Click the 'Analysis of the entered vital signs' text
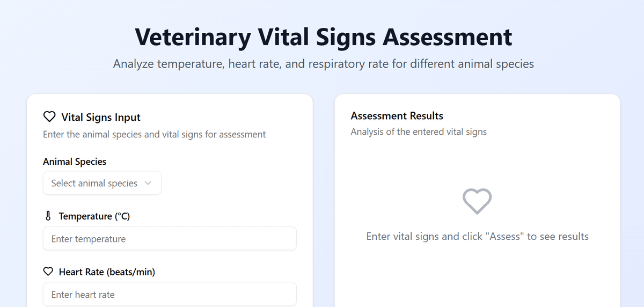 (x=419, y=131)
